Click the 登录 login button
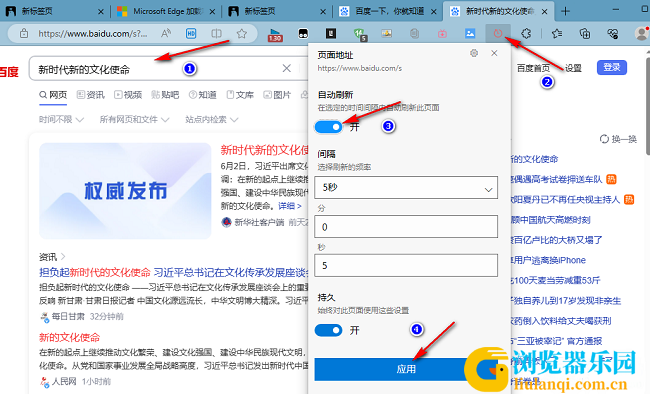This screenshot has height=394, width=650. tap(612, 68)
